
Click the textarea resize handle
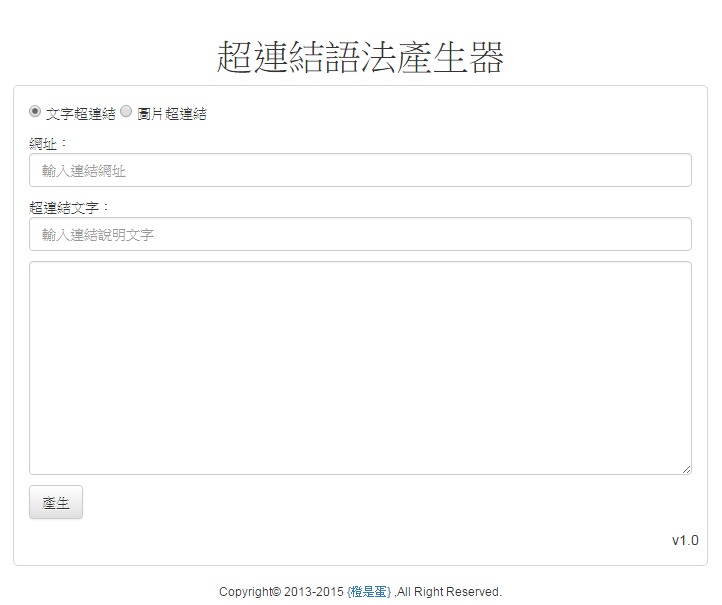tap(686, 470)
